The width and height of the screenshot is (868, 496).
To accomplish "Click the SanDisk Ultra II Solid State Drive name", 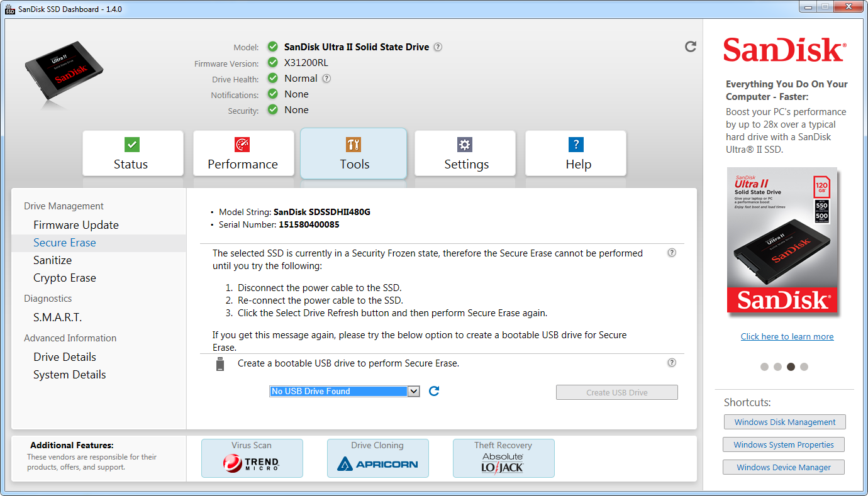I will click(357, 47).
